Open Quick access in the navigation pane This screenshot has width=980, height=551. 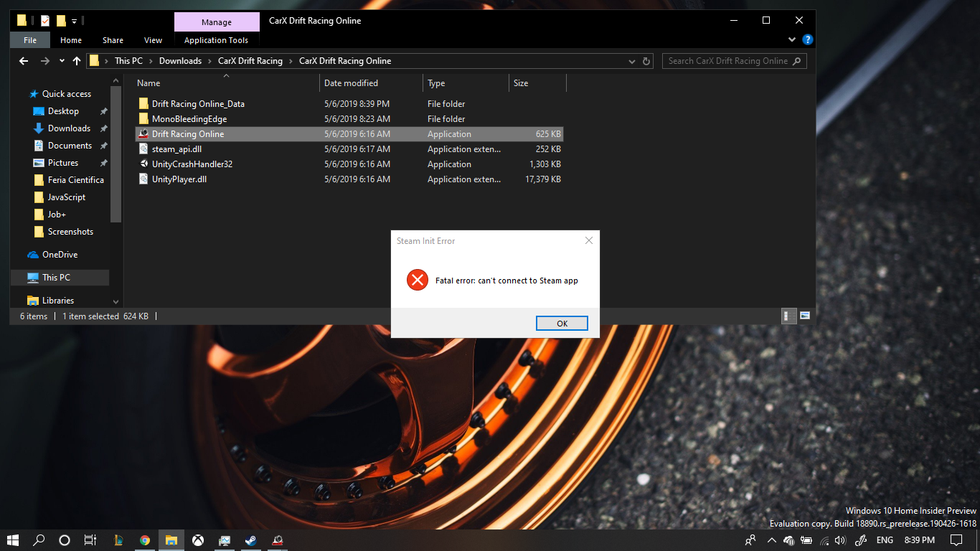point(66,94)
